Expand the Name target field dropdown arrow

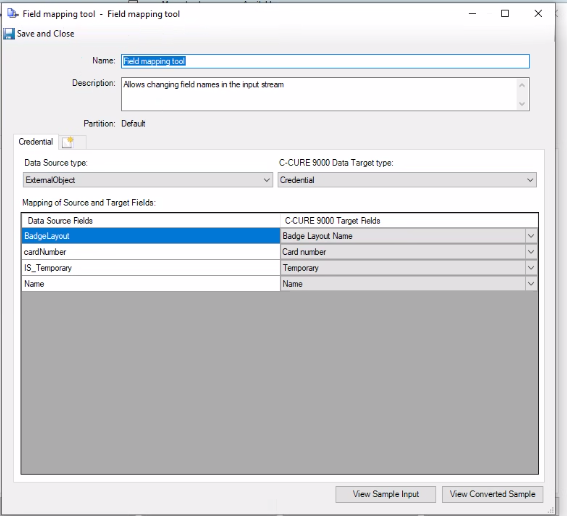pos(531,284)
